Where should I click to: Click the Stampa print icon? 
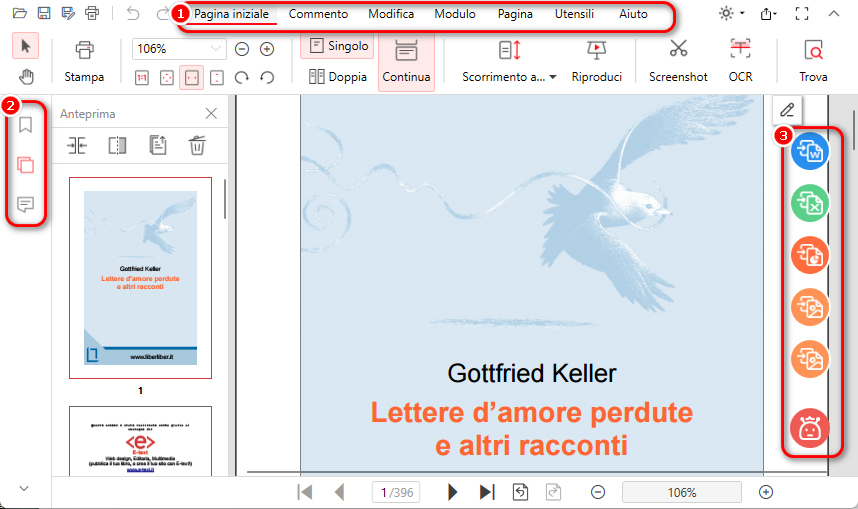click(x=84, y=51)
